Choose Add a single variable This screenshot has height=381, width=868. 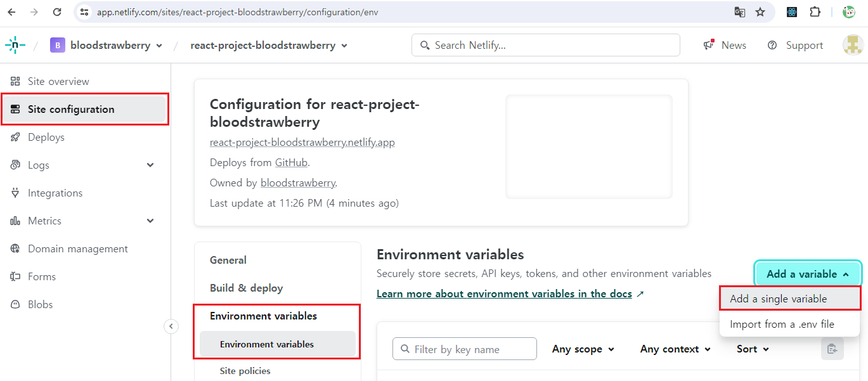coord(790,299)
